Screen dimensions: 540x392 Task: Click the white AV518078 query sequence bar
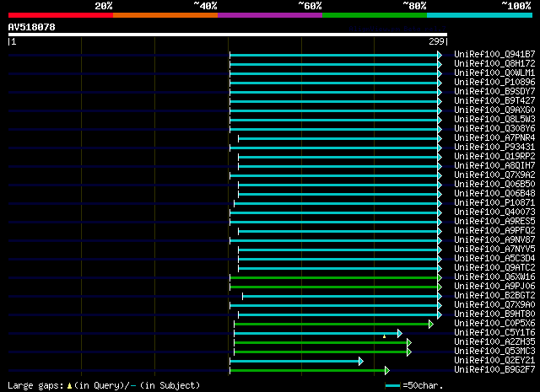tap(228, 35)
